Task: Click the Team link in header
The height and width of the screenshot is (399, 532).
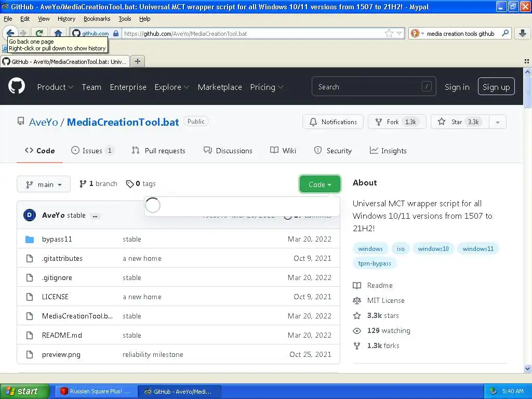Action: (x=91, y=87)
